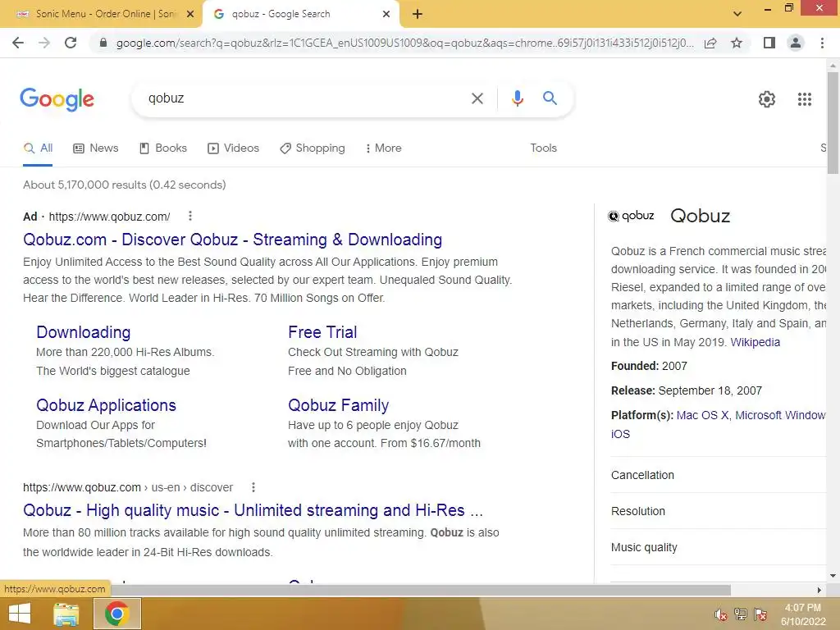Open Google apps grid

click(x=804, y=99)
